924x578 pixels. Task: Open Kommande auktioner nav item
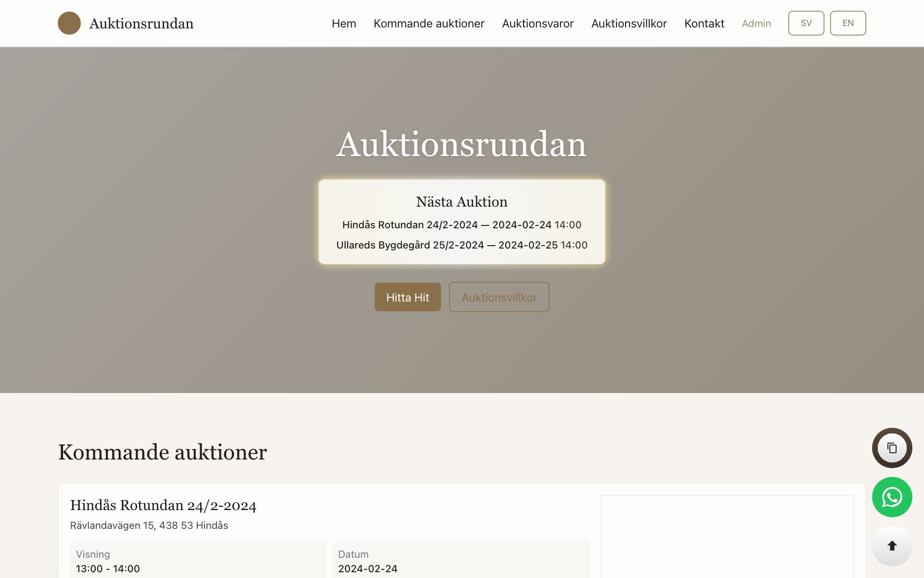pyautogui.click(x=429, y=23)
